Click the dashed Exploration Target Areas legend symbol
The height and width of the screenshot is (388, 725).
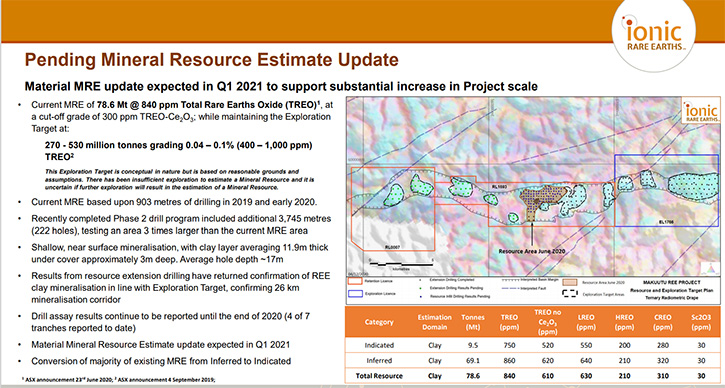point(570,293)
